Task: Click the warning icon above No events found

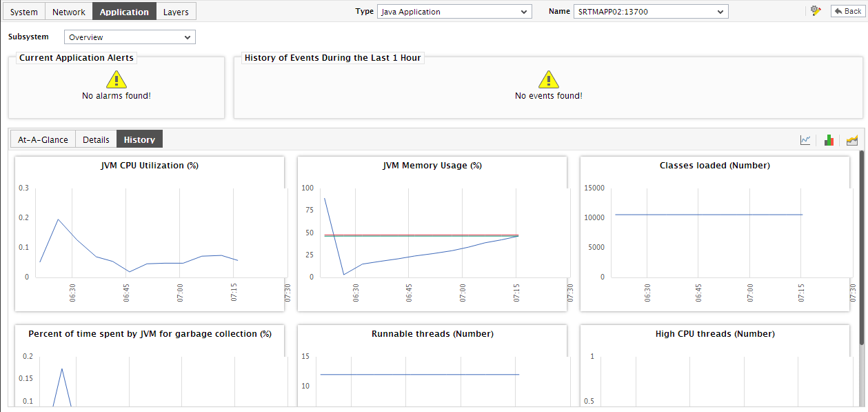Action: click(x=549, y=79)
